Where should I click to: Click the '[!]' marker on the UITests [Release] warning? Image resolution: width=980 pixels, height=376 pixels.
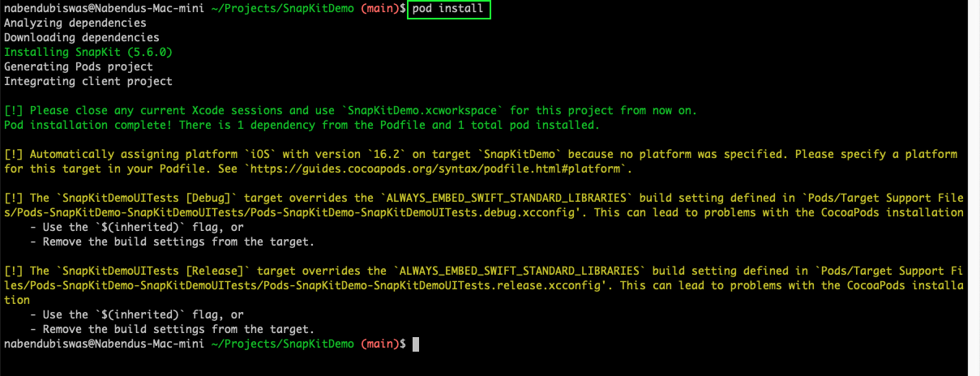click(13, 271)
